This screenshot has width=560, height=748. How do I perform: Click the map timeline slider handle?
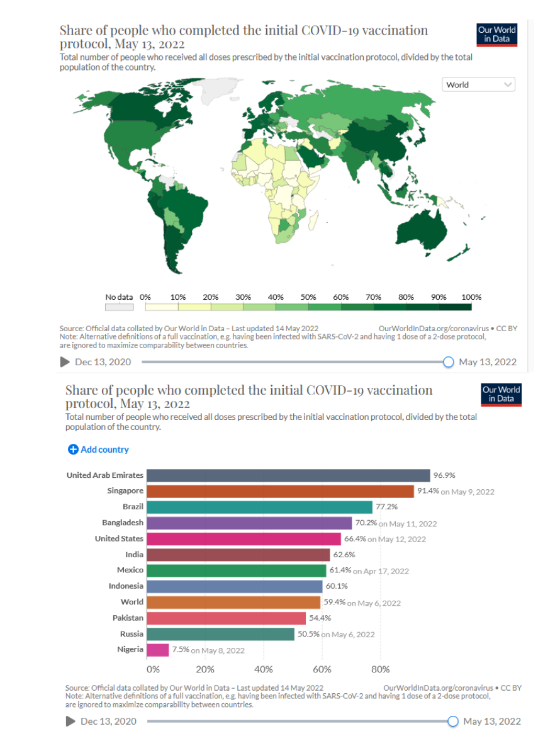coord(448,362)
